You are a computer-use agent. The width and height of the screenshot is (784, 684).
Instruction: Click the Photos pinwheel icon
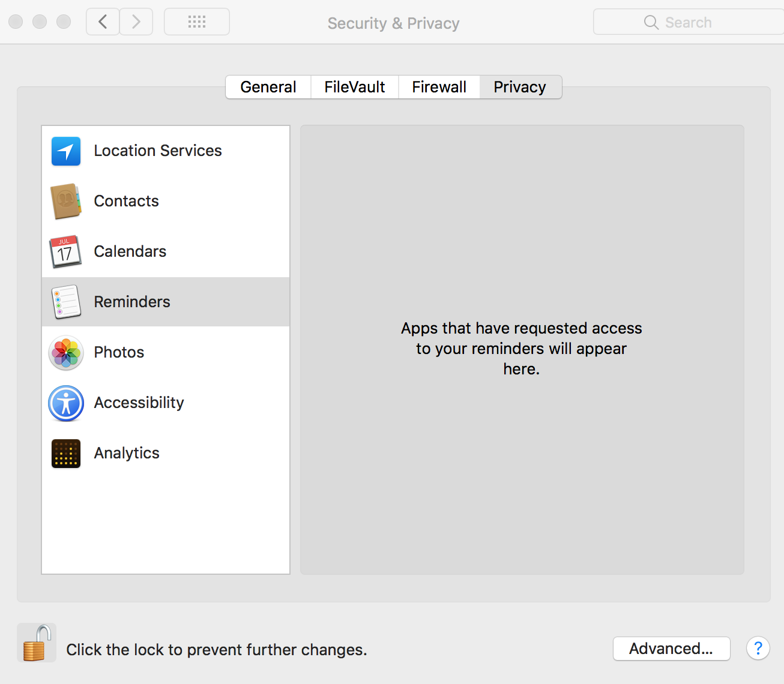66,352
